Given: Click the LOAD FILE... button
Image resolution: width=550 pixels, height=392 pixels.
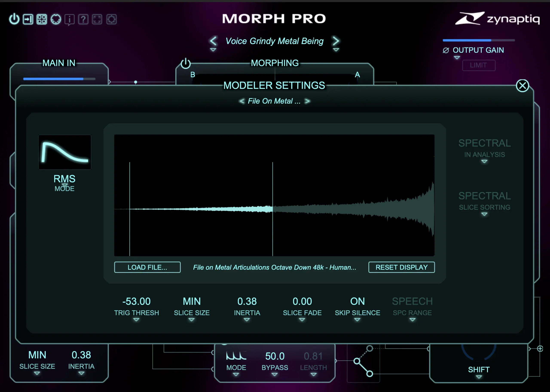Looking at the screenshot, I should 147,267.
